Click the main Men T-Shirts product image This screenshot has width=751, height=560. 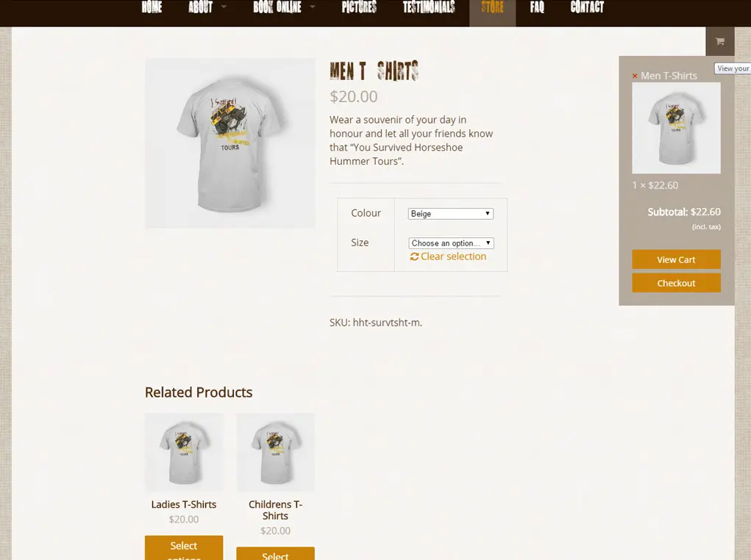tap(230, 143)
